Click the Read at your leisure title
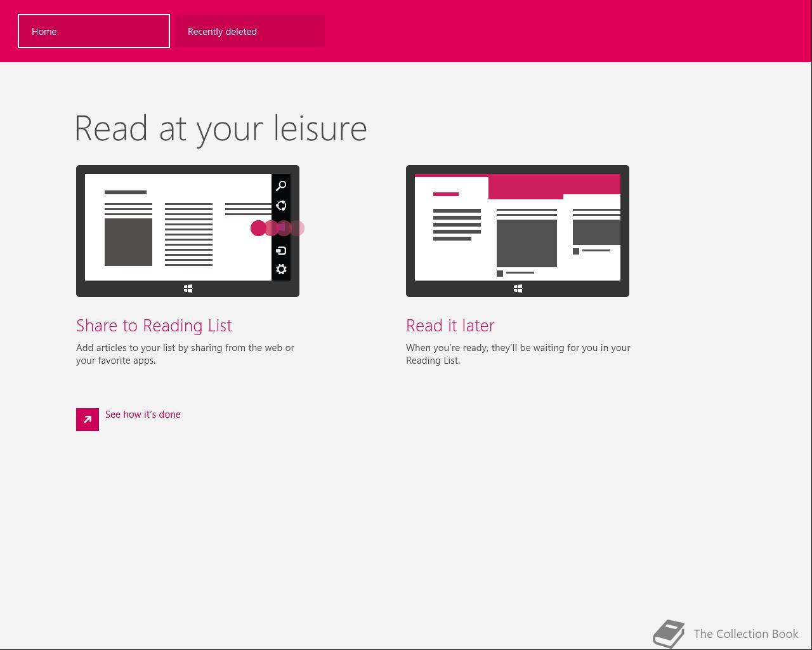The image size is (812, 650). 221,129
